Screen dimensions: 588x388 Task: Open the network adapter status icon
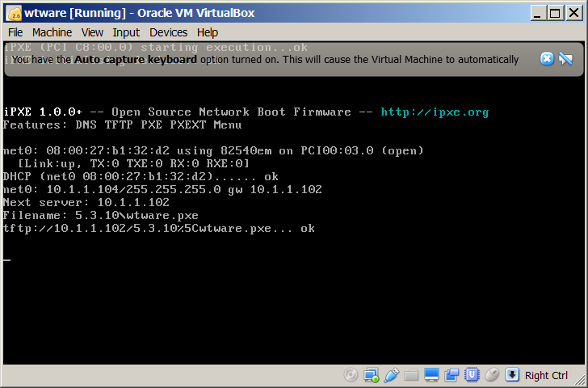[x=371, y=375]
